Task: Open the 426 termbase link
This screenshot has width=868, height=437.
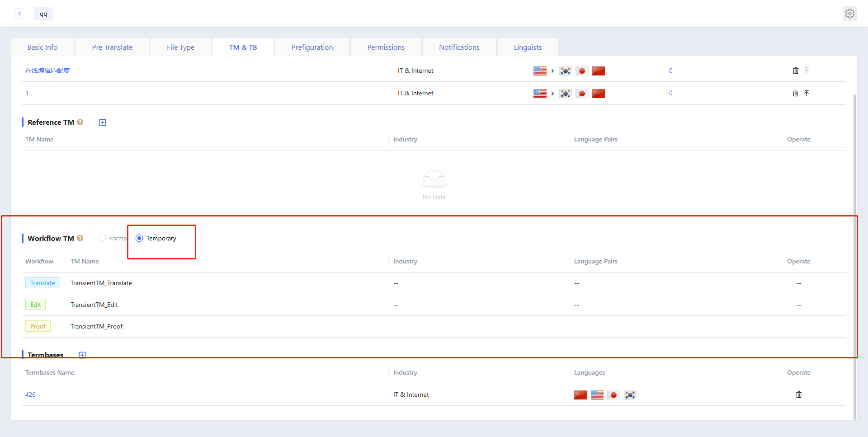Action: pyautogui.click(x=30, y=395)
